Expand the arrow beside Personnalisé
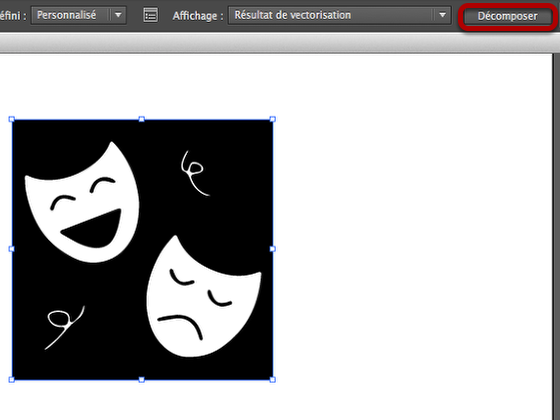This screenshot has height=420, width=560. (118, 16)
